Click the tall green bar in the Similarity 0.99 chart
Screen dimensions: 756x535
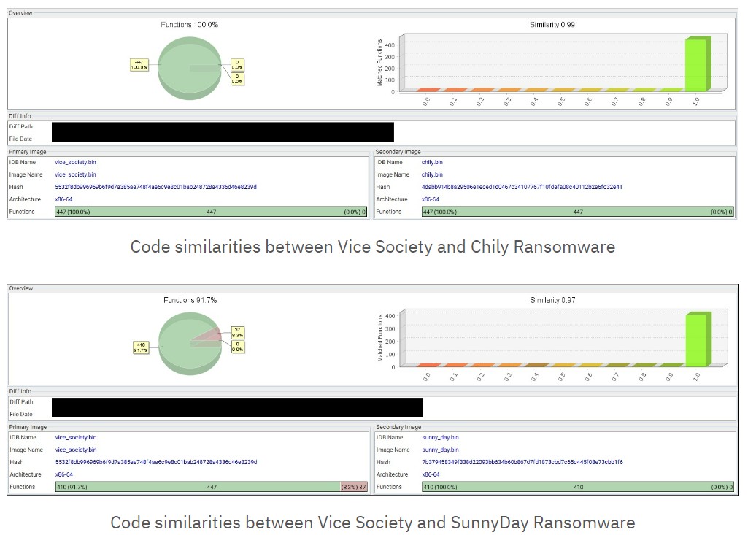tap(695, 64)
